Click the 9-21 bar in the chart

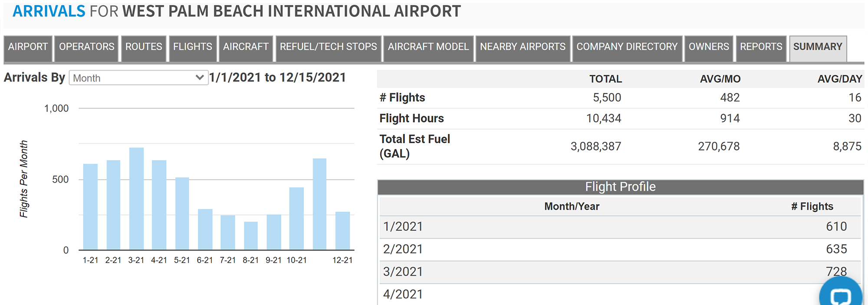[x=274, y=232]
